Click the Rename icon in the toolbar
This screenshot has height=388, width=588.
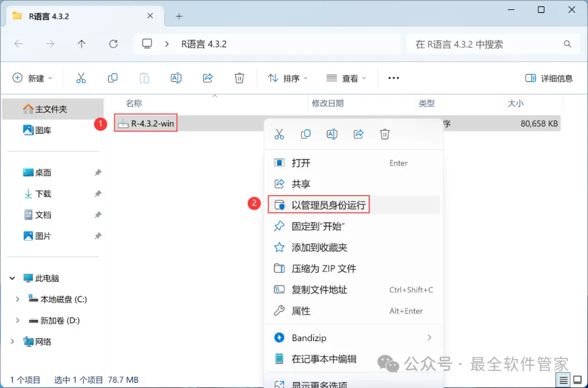176,78
